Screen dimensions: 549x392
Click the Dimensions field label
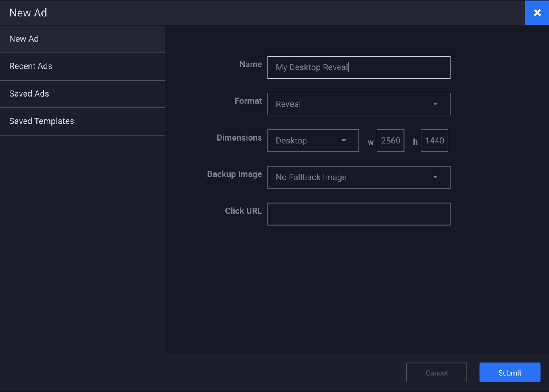(239, 138)
